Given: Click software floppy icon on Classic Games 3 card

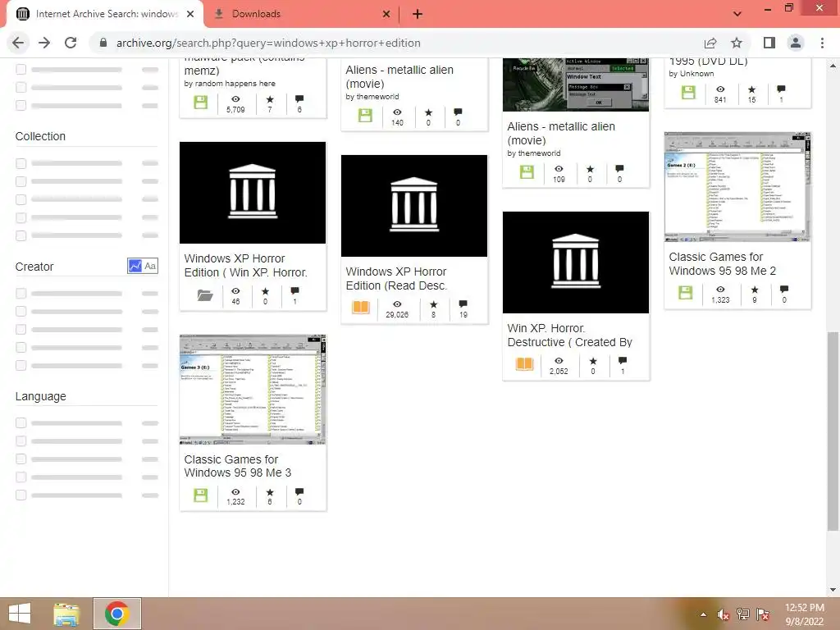Looking at the screenshot, I should point(201,495).
